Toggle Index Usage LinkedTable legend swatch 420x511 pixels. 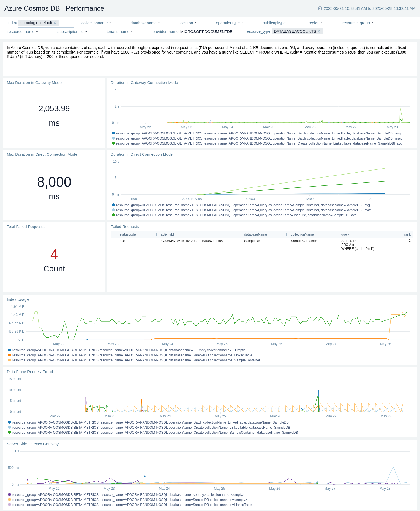[10, 355]
